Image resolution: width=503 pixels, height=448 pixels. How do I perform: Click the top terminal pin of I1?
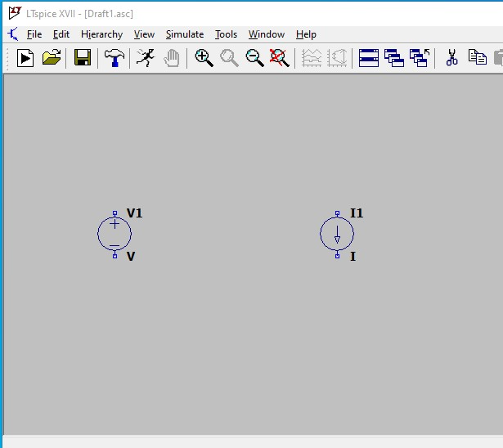(x=337, y=213)
